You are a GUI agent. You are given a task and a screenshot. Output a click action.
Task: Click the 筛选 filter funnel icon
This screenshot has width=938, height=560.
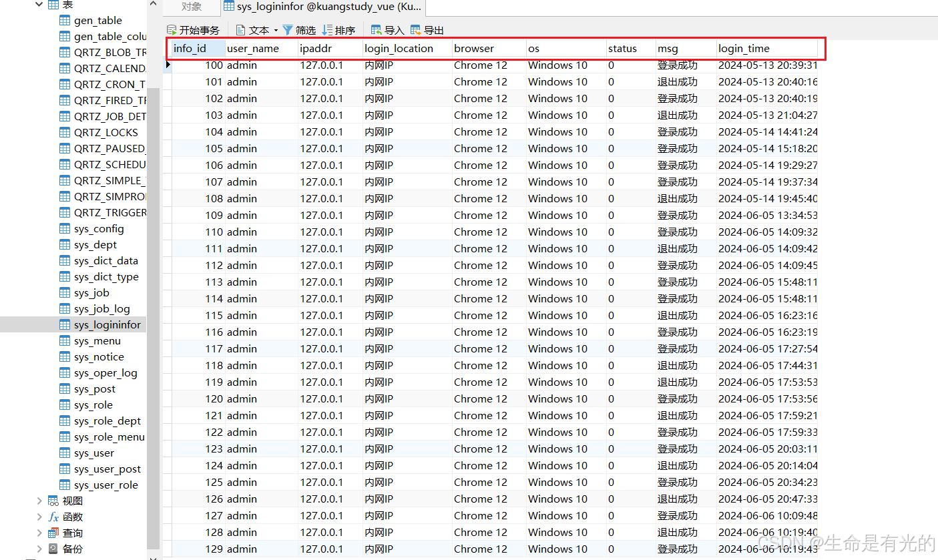coord(288,30)
